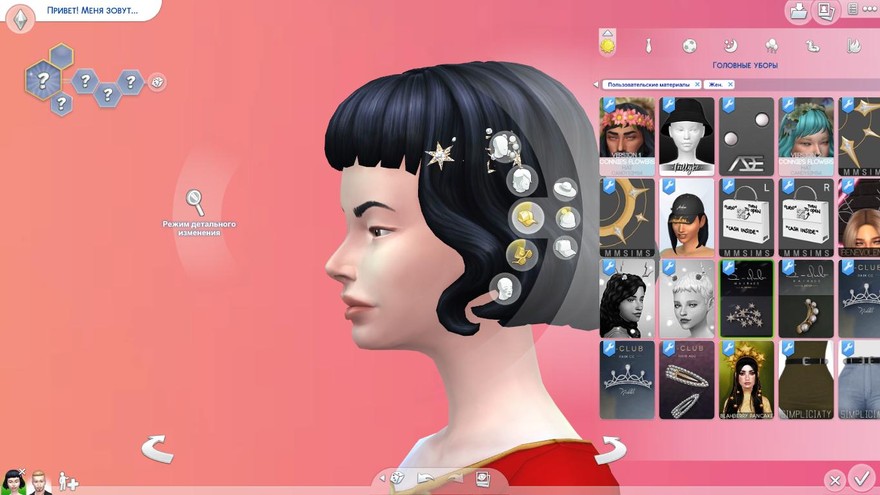Switch to the Party outfit tab
The image size is (880, 495).
[772, 46]
